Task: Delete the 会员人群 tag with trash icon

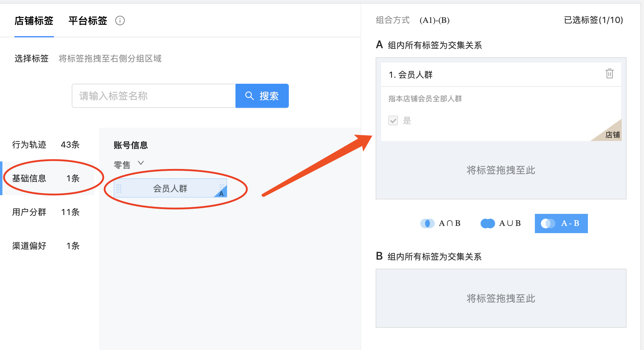Action: point(609,74)
